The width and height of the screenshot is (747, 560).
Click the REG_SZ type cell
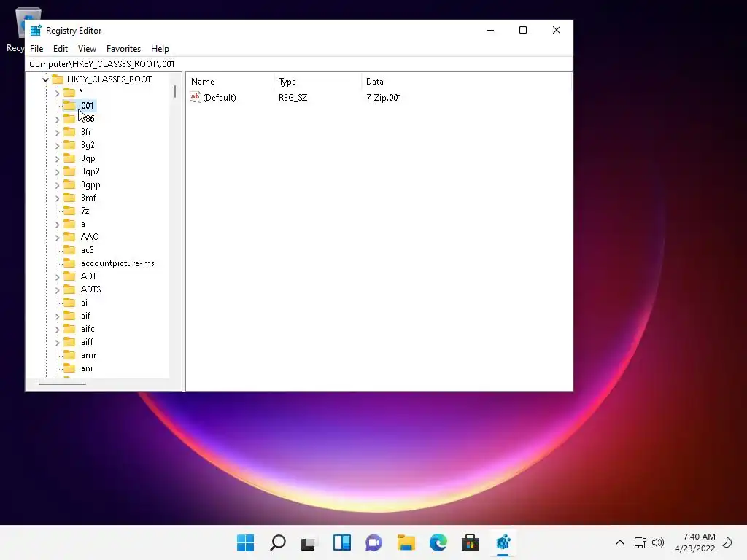tap(293, 97)
